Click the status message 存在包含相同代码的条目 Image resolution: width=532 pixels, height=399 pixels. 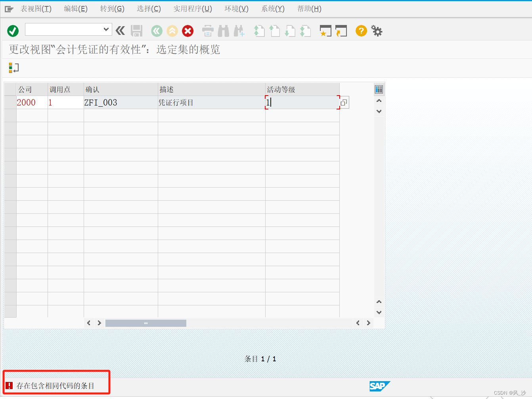click(x=55, y=386)
